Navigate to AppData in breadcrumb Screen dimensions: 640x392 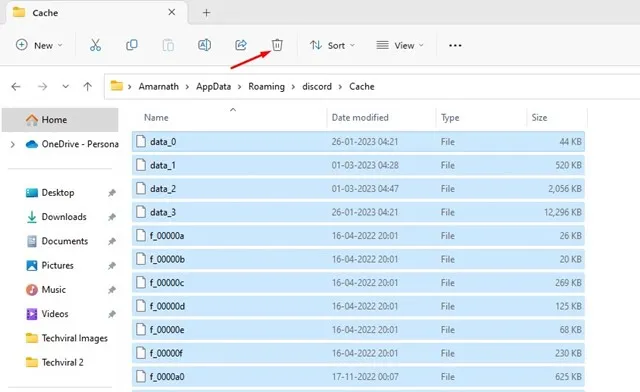click(x=213, y=87)
